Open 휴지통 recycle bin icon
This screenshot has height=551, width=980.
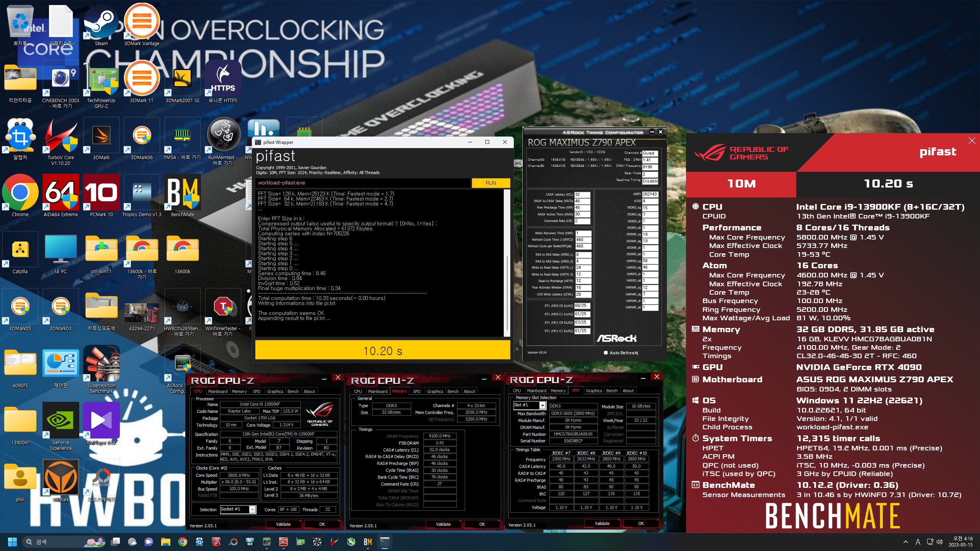click(x=20, y=25)
